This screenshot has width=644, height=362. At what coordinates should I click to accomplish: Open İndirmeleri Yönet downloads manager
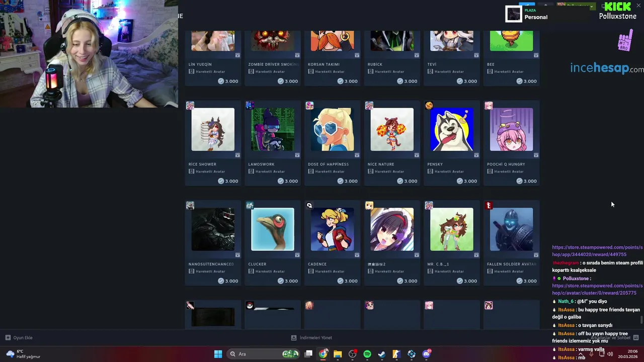(x=312, y=338)
